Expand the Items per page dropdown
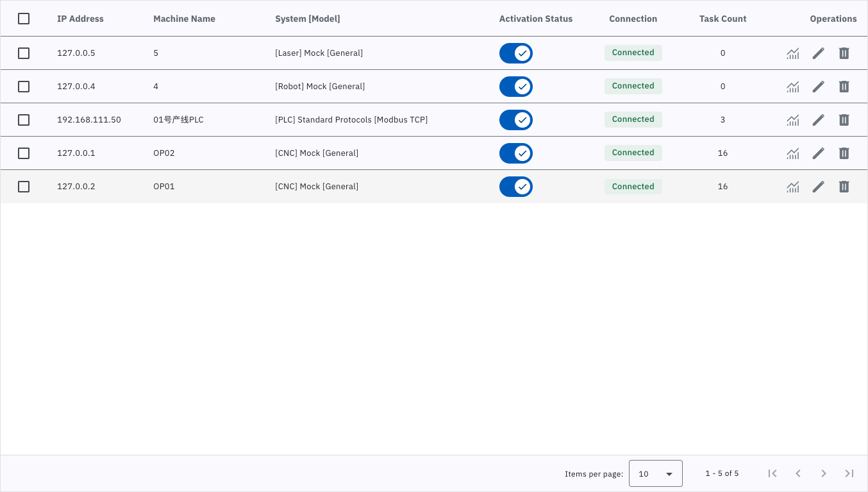 (656, 473)
